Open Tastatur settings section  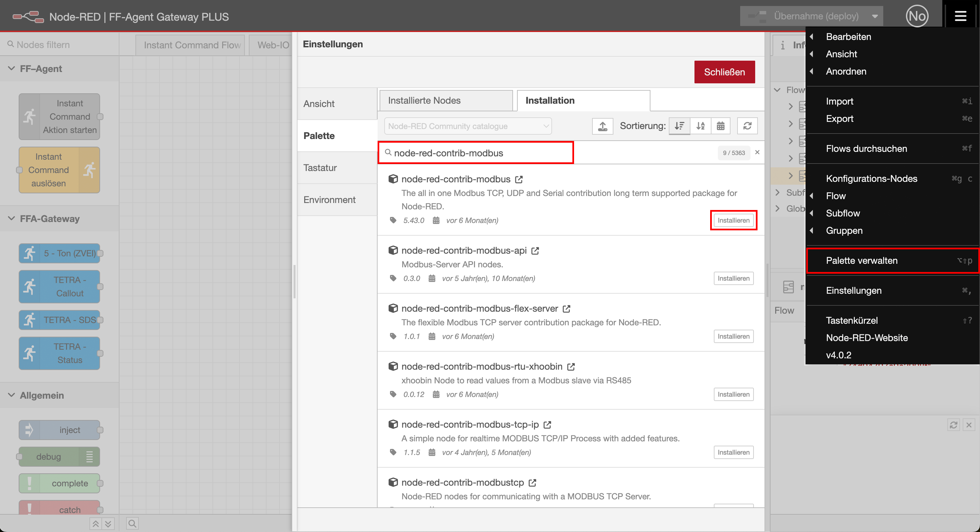pos(337,168)
